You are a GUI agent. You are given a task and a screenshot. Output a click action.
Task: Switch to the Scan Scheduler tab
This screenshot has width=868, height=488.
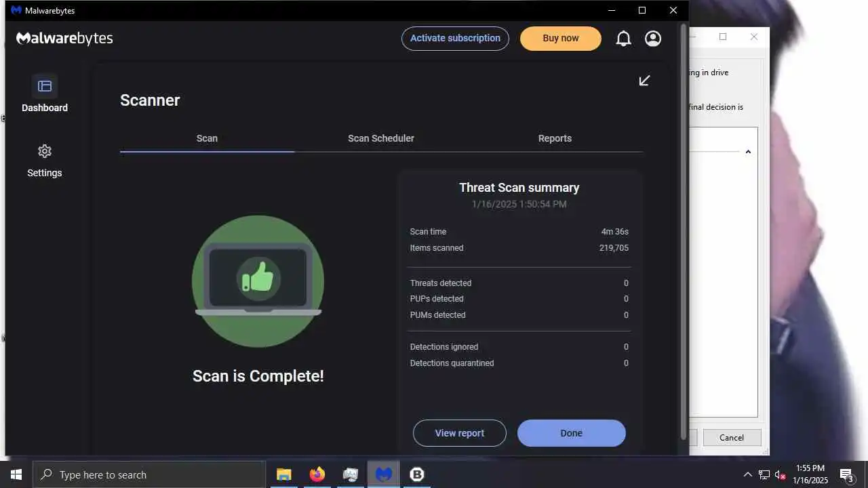tap(381, 138)
